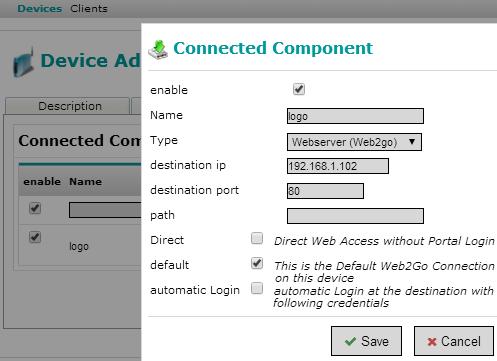Image resolution: width=497 pixels, height=361 pixels.
Task: Toggle enable checkbox for logo row
Action: (35, 237)
